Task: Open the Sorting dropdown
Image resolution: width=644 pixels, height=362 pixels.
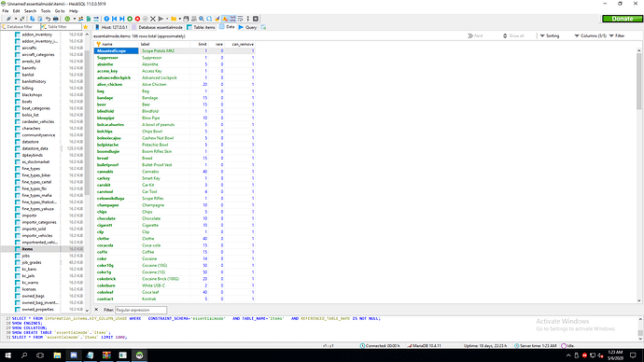Action: coord(549,36)
